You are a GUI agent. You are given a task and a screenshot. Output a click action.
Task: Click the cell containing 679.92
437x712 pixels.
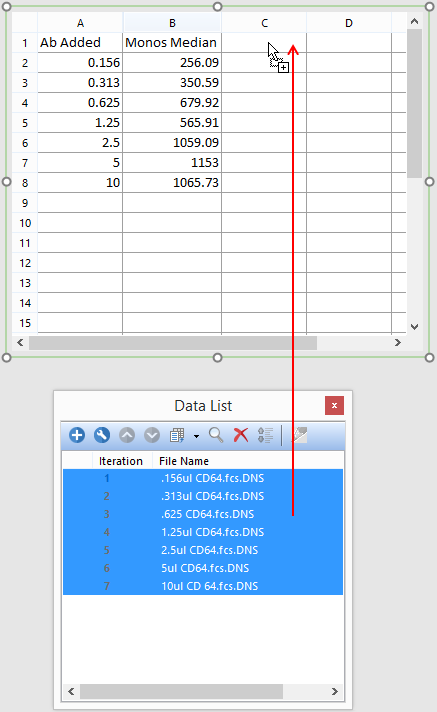point(172,103)
